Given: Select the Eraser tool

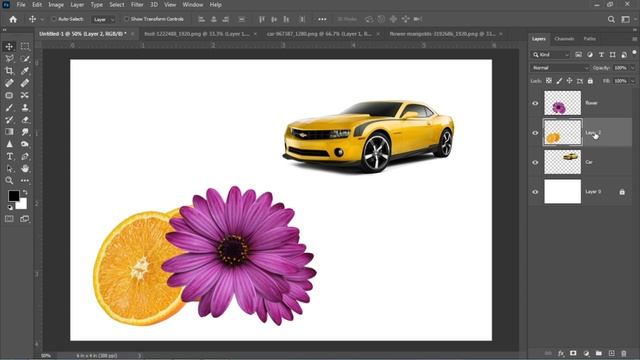Looking at the screenshot, I should click(x=25, y=120).
